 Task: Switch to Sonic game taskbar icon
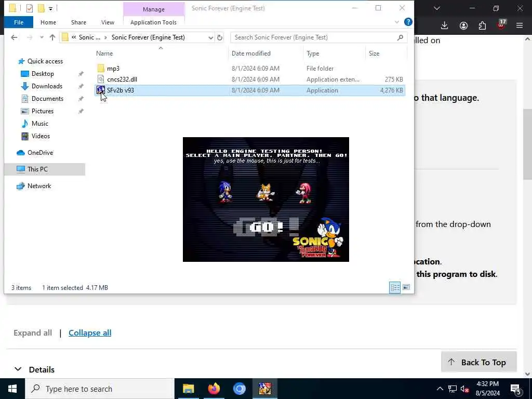265,389
